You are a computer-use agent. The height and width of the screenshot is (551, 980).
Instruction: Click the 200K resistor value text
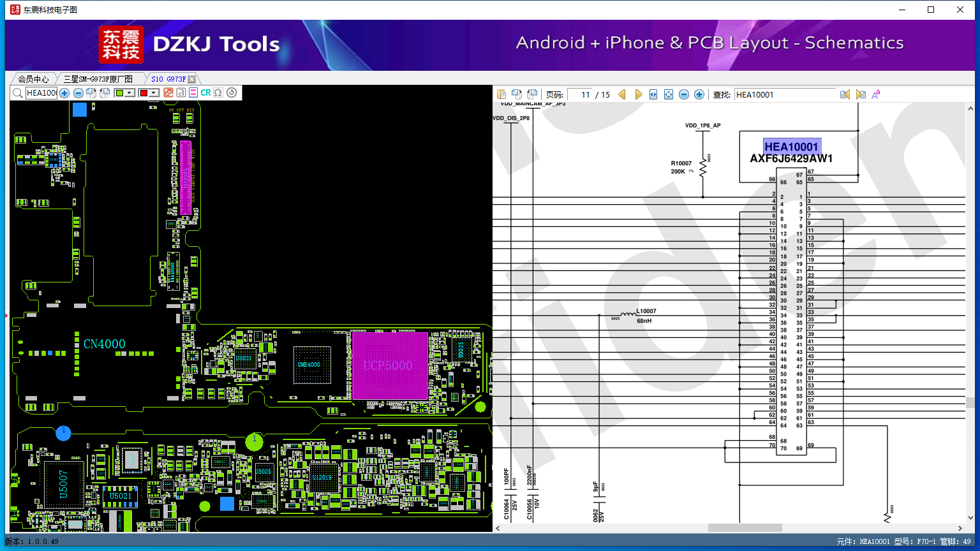(678, 172)
